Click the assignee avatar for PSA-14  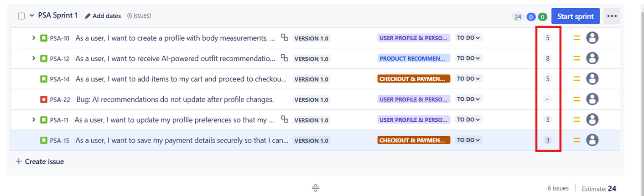(x=592, y=79)
